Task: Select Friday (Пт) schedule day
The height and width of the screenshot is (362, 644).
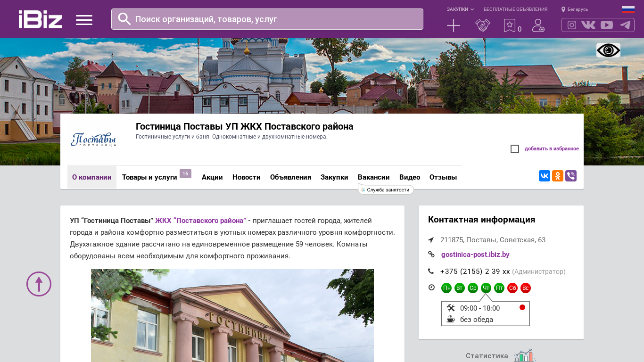Action: click(x=499, y=288)
